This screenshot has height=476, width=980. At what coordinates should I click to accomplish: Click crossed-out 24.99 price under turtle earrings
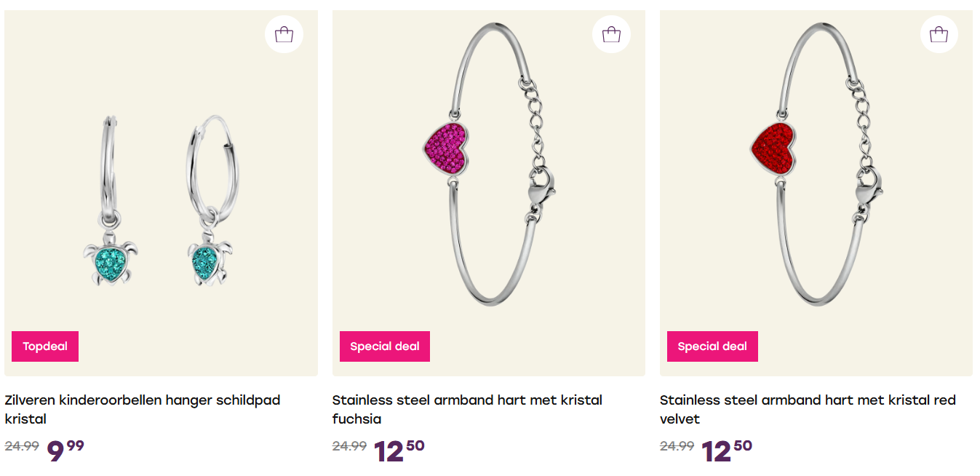22,446
